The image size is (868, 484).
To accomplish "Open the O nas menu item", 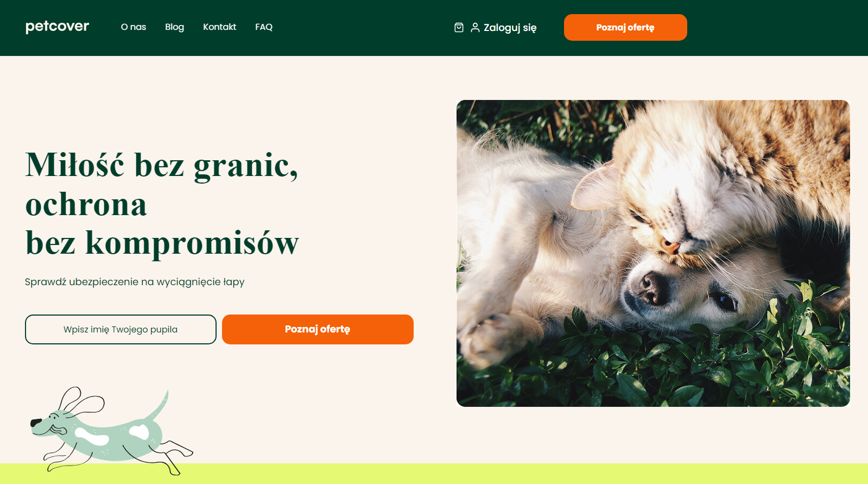I will (x=134, y=27).
